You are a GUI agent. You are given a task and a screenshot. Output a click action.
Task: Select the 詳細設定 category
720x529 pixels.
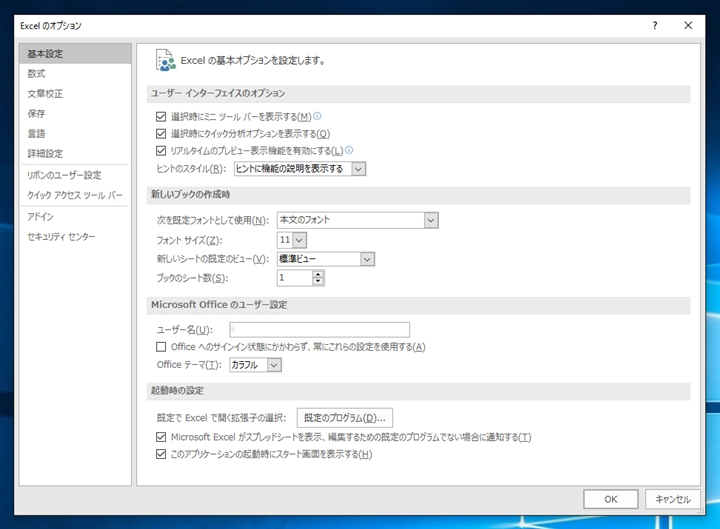75,153
